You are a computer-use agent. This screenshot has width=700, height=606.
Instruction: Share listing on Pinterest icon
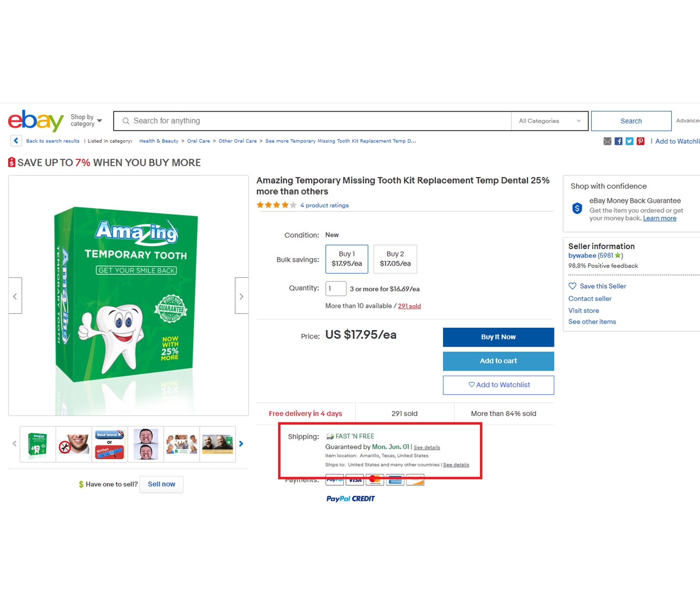click(x=641, y=141)
